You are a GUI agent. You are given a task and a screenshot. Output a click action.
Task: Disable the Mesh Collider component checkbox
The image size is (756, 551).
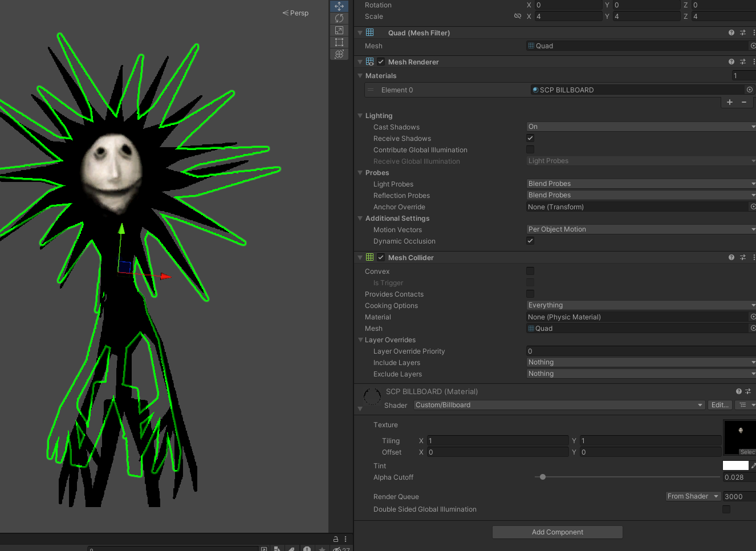(381, 257)
